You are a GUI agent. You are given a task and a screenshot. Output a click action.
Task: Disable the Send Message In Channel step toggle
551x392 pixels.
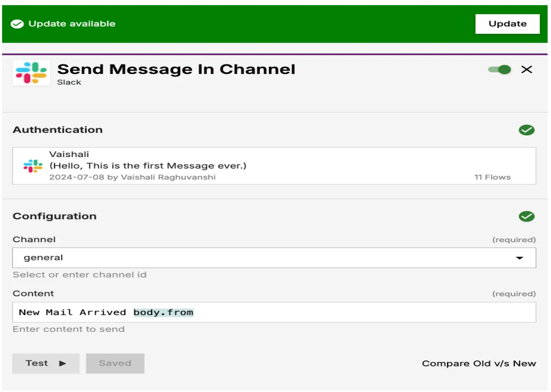500,69
